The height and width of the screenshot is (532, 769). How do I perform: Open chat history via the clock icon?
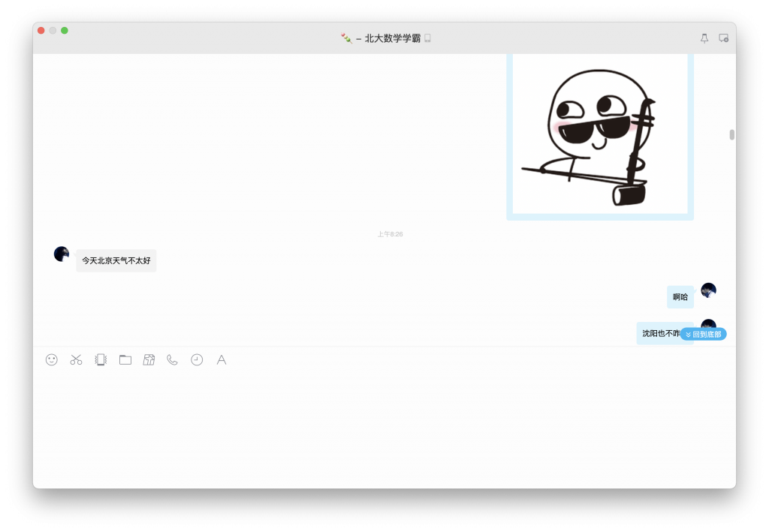(196, 360)
